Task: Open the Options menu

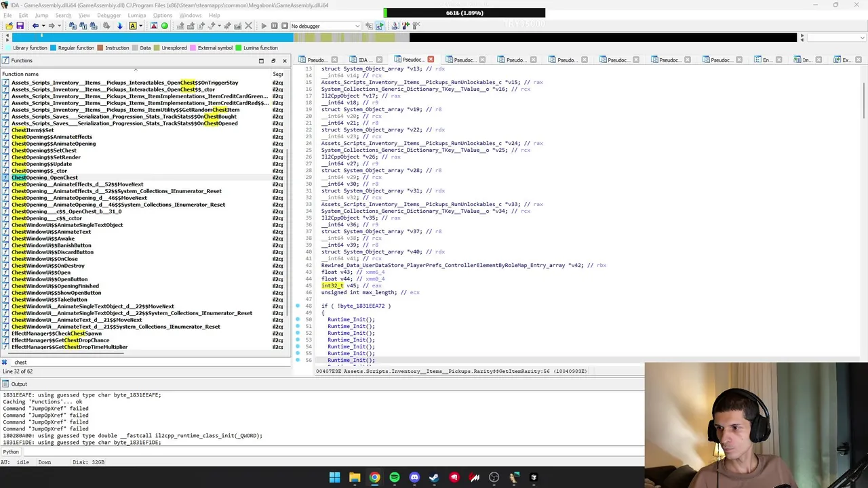Action: [163, 15]
